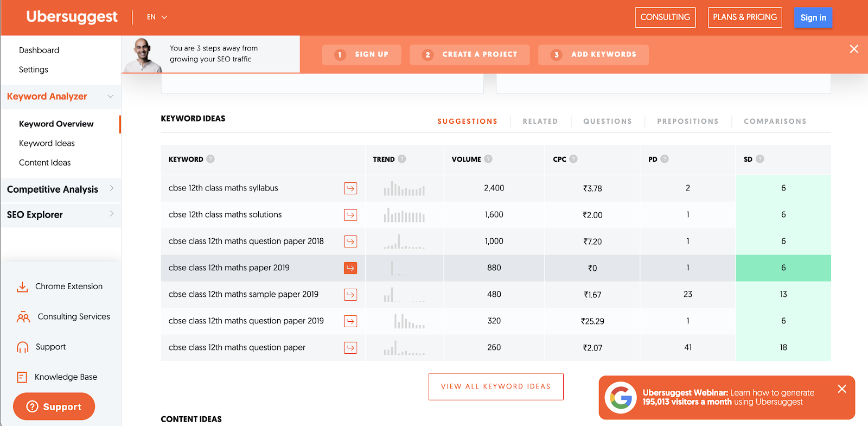View trend chart for cbse 12th class maths syllabus
868x426 pixels.
point(404,188)
